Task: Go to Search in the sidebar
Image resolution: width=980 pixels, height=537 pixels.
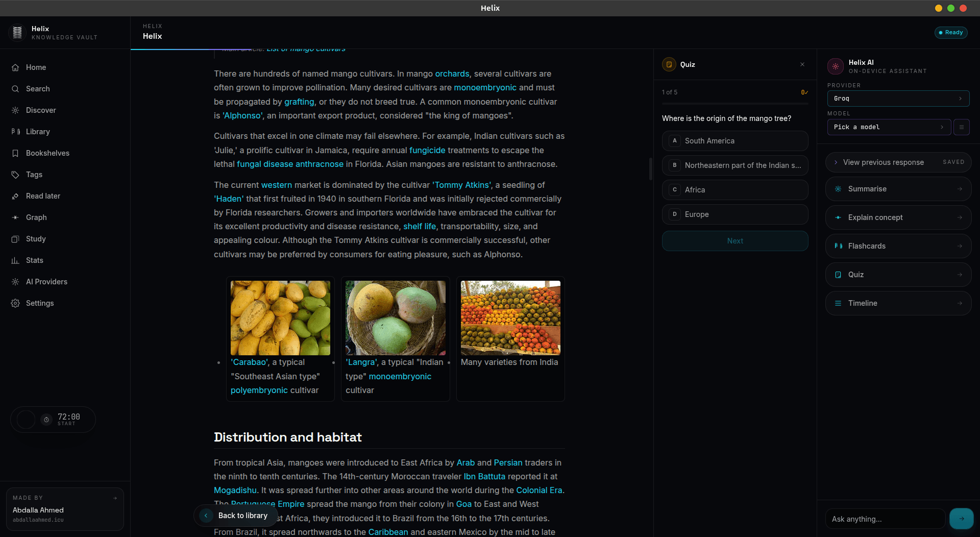Action: pyautogui.click(x=65, y=89)
